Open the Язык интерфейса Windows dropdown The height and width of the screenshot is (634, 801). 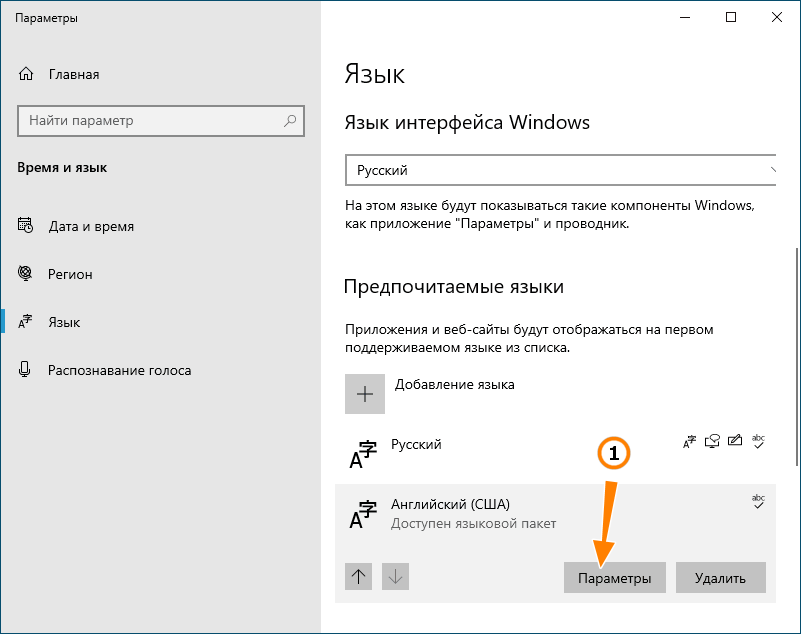[x=561, y=170]
